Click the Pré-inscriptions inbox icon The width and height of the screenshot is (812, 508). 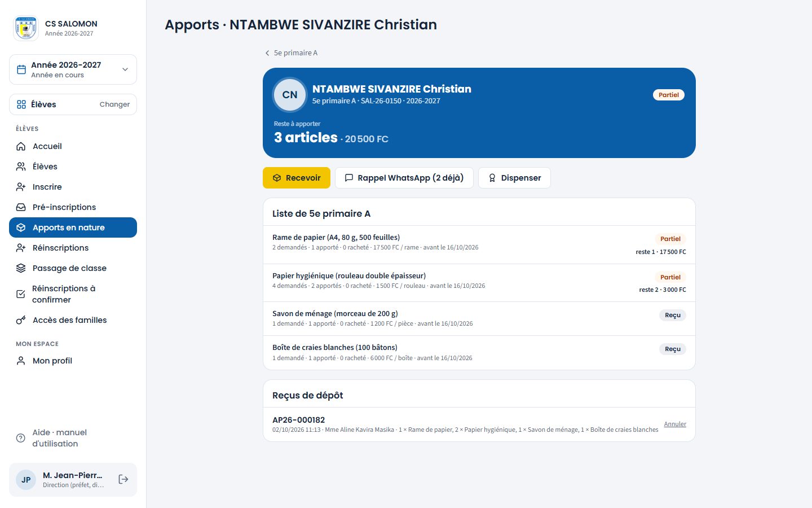[21, 207]
